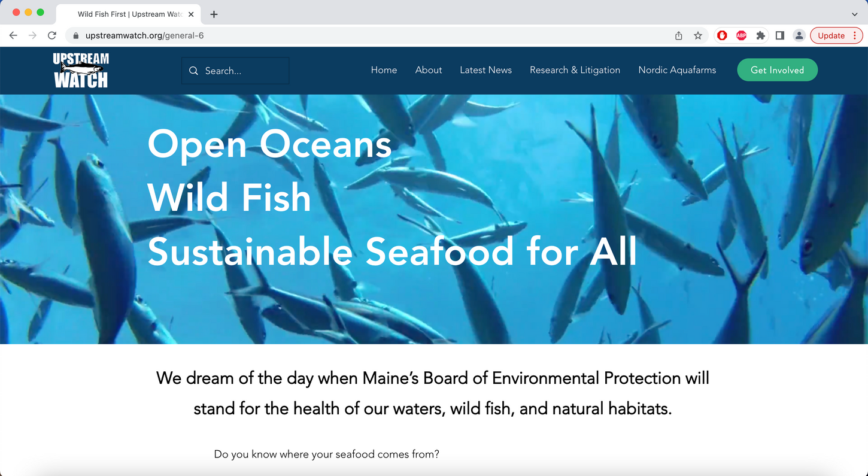Open the About page
The image size is (868, 476).
[x=429, y=70]
